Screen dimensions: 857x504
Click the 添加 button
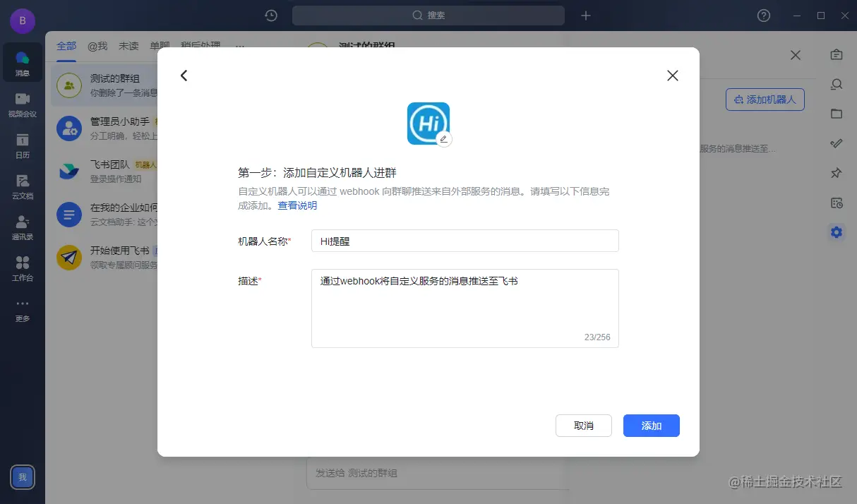pyautogui.click(x=652, y=426)
